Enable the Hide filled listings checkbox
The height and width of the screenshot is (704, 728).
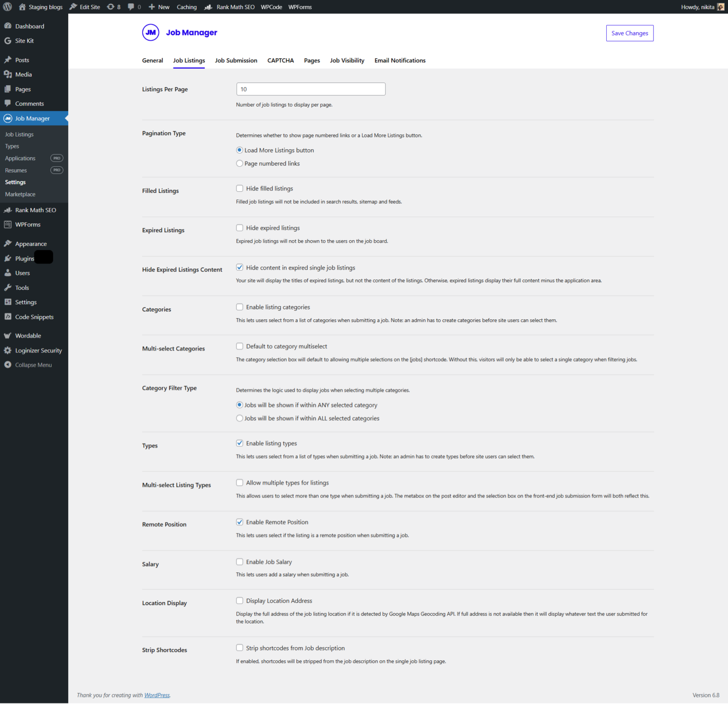tap(240, 188)
